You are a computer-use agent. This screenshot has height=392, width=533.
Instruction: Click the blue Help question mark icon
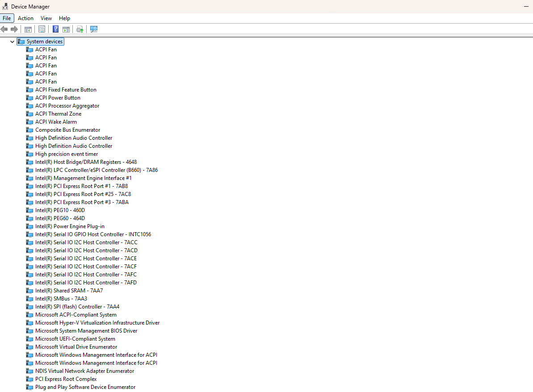coord(56,29)
